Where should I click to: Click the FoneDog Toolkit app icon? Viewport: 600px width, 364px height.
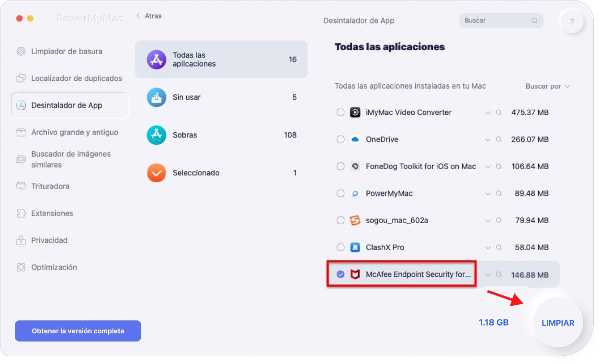point(355,166)
